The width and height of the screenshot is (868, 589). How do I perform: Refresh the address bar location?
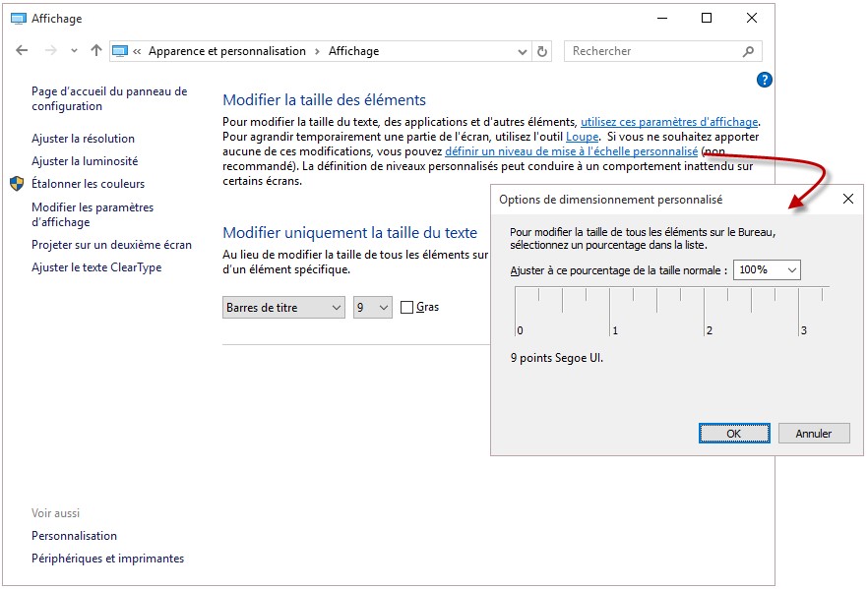[x=542, y=51]
